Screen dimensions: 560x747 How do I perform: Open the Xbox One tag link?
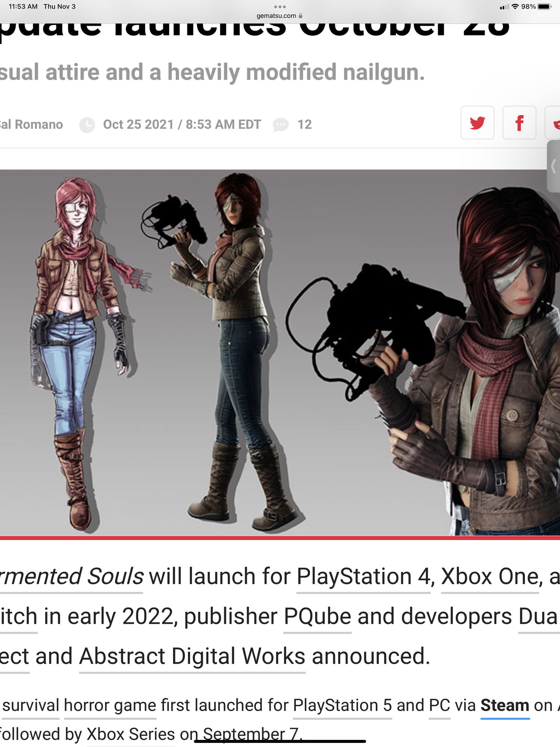[x=490, y=576]
